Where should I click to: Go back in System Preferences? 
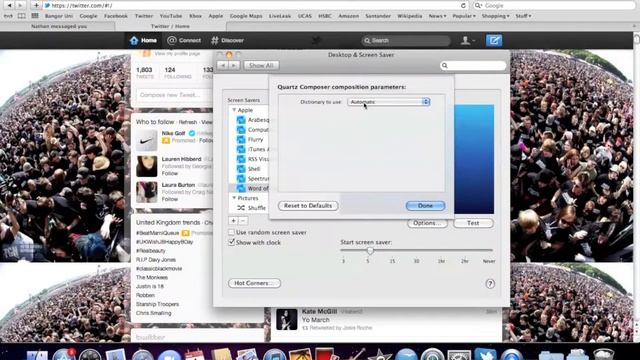click(x=222, y=65)
